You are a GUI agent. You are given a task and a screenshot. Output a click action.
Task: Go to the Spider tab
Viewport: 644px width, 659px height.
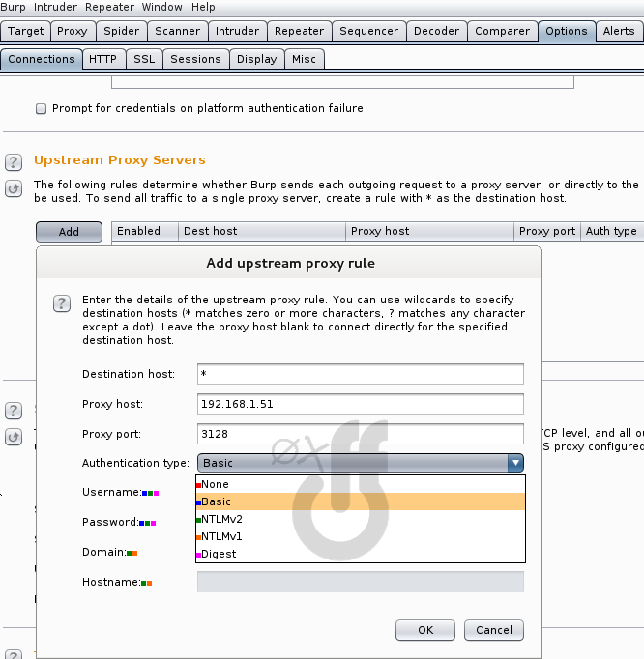(122, 31)
